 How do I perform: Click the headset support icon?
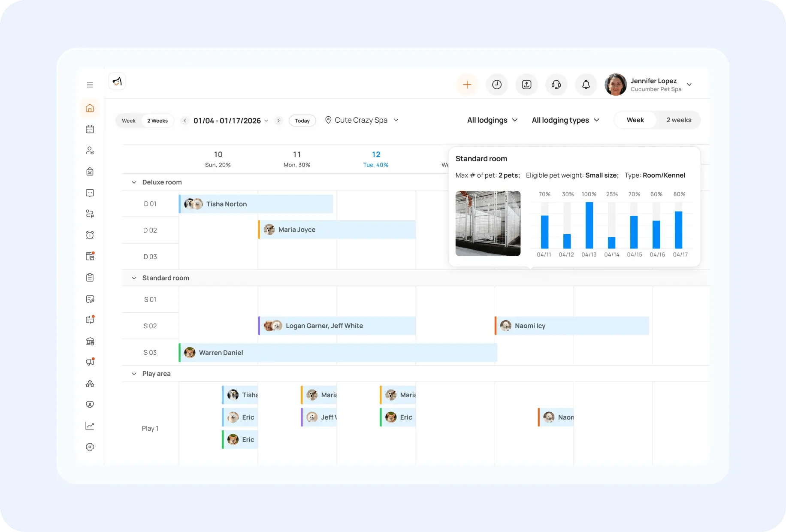coord(556,85)
